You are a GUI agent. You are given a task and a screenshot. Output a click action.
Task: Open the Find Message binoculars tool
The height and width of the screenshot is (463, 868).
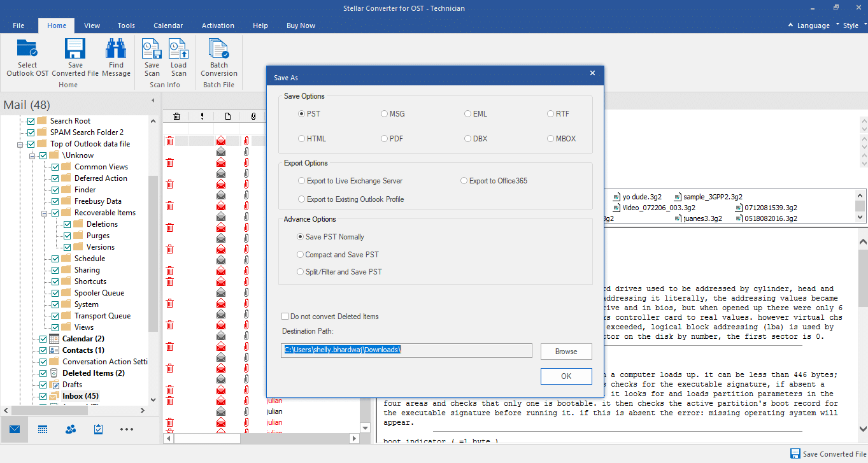click(x=116, y=49)
